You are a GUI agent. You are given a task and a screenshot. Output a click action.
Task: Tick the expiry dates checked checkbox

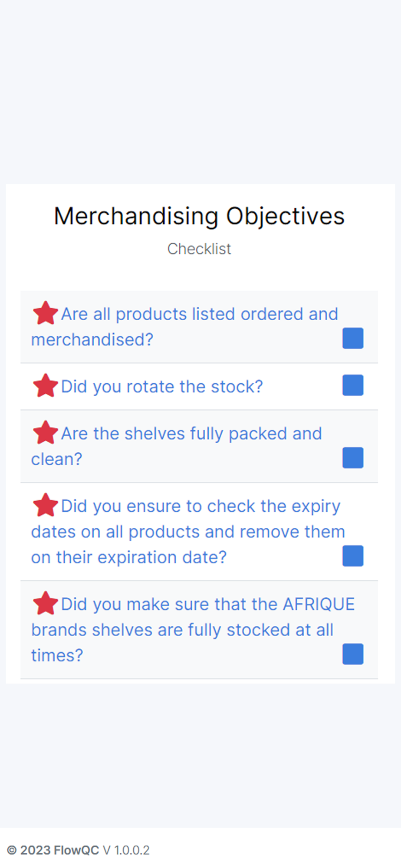coord(353,556)
